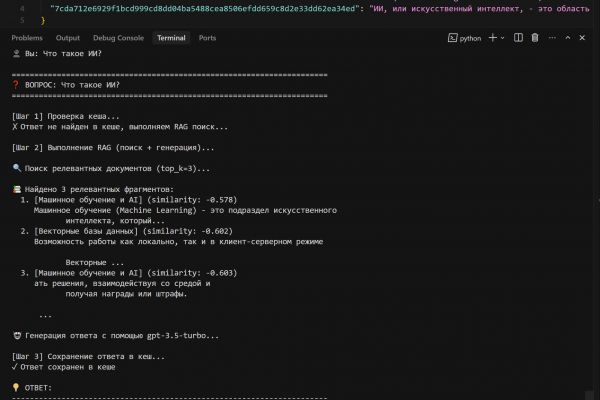Click the closing brace on line 5
The width and height of the screenshot is (600, 400).
pos(43,20)
